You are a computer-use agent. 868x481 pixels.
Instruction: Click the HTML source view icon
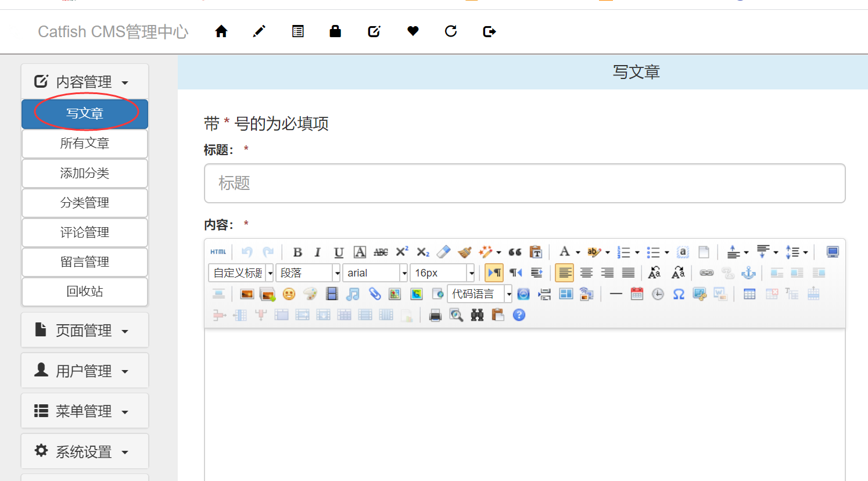[x=218, y=252]
